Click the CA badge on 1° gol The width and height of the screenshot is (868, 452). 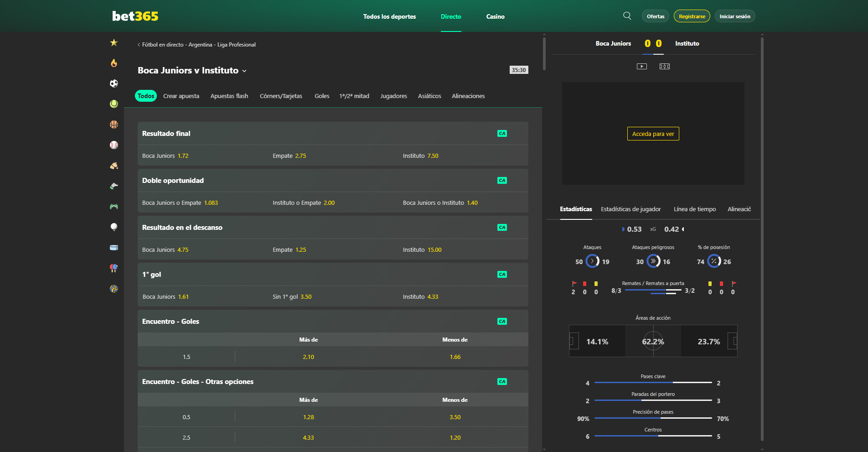click(502, 275)
